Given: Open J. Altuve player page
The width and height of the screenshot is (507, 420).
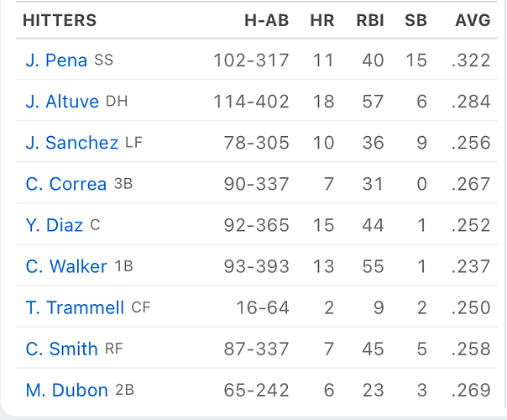Looking at the screenshot, I should [62, 102].
